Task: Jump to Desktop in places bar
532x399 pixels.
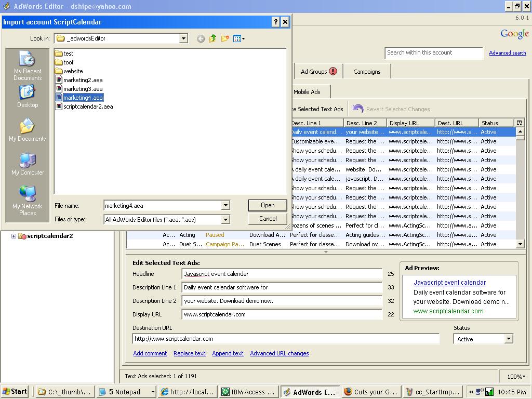Action: (x=28, y=97)
